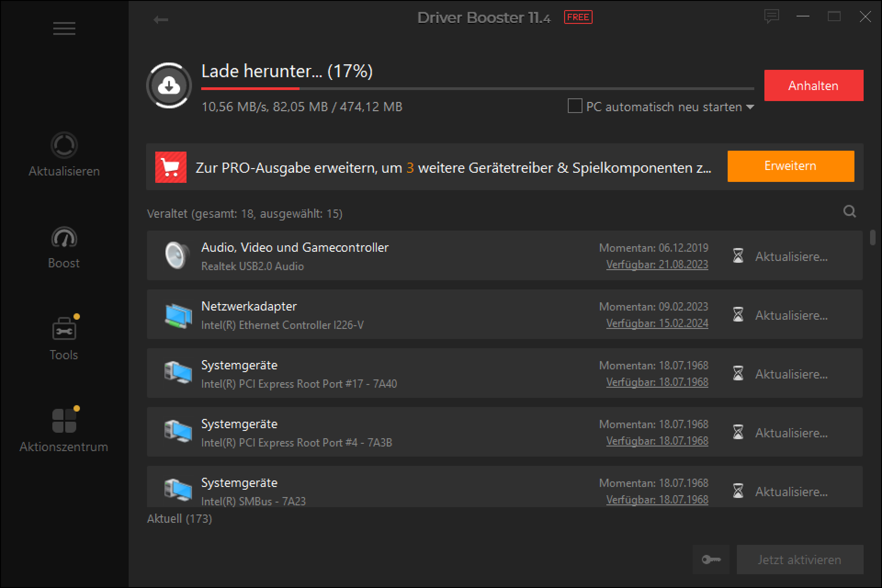Click the orange Erweitern button
This screenshot has height=588, width=882.
pos(790,166)
